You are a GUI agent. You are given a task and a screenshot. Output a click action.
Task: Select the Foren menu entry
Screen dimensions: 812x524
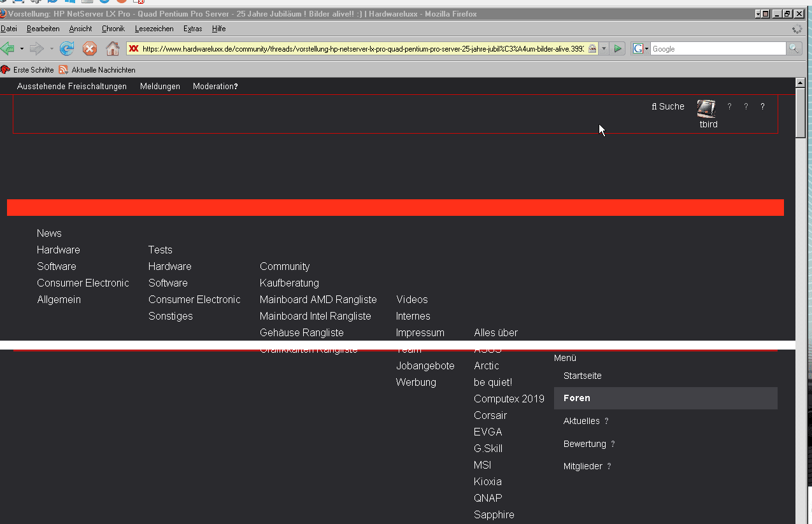tap(666, 398)
